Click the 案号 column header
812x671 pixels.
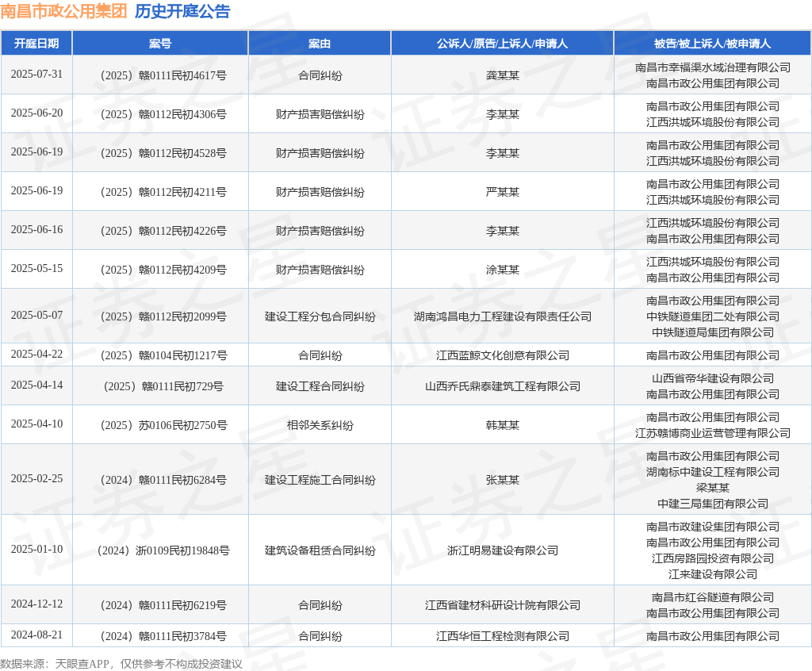click(x=160, y=44)
